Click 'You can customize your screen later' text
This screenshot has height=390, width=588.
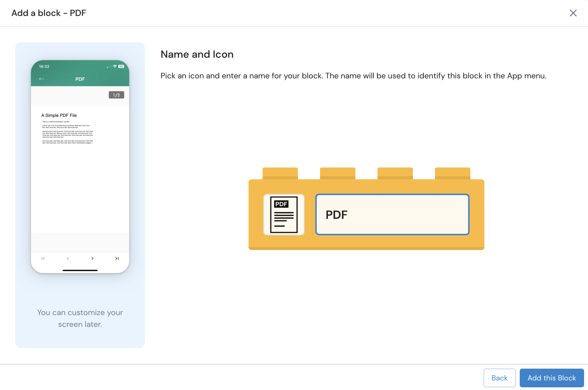pos(80,318)
